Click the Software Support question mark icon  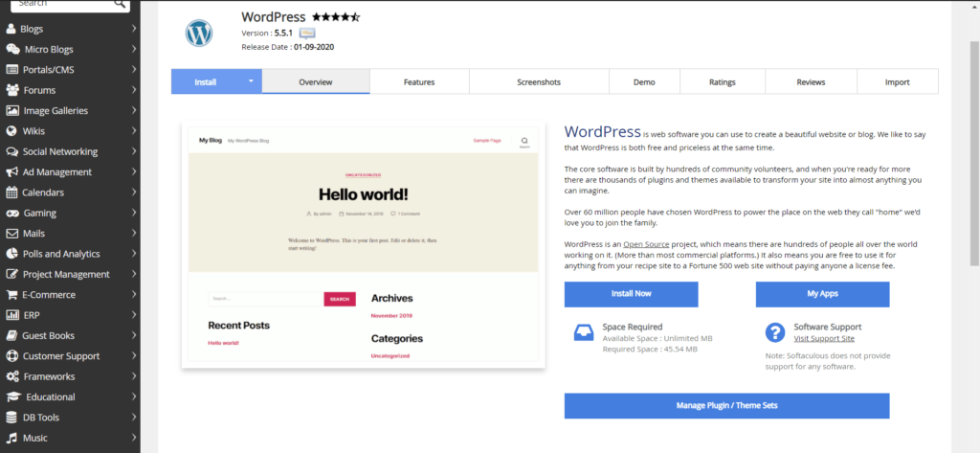click(x=775, y=333)
